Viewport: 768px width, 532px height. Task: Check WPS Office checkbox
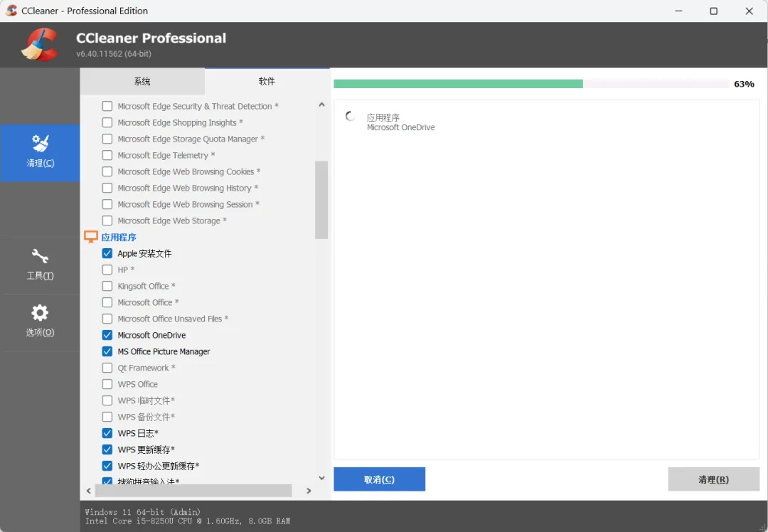click(x=107, y=384)
